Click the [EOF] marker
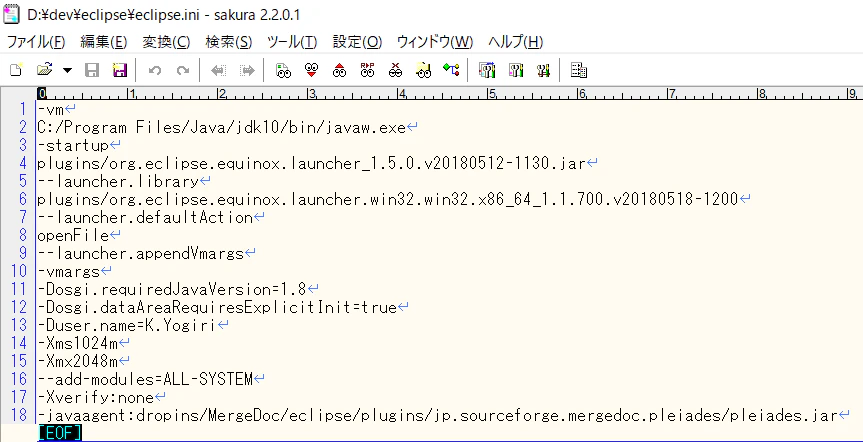 [60, 432]
